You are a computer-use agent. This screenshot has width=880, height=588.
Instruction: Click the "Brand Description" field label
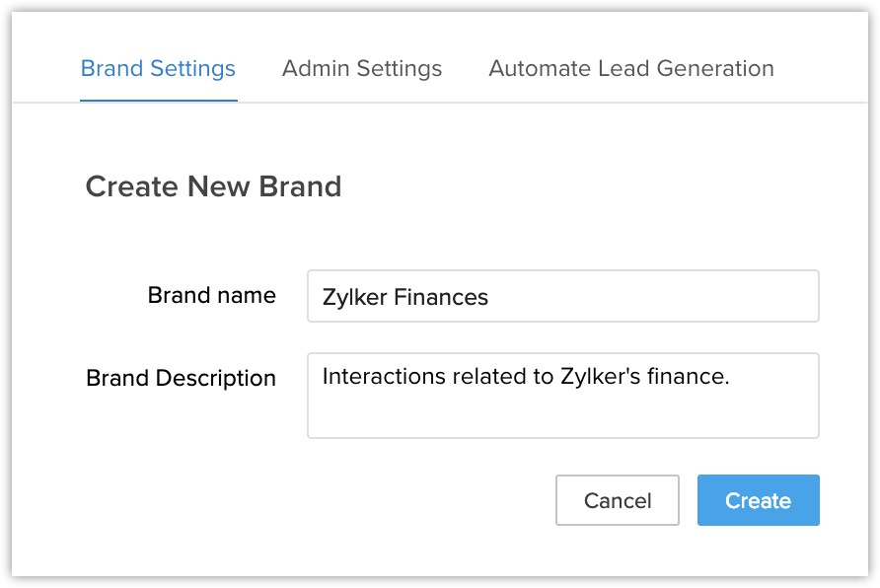(181, 379)
